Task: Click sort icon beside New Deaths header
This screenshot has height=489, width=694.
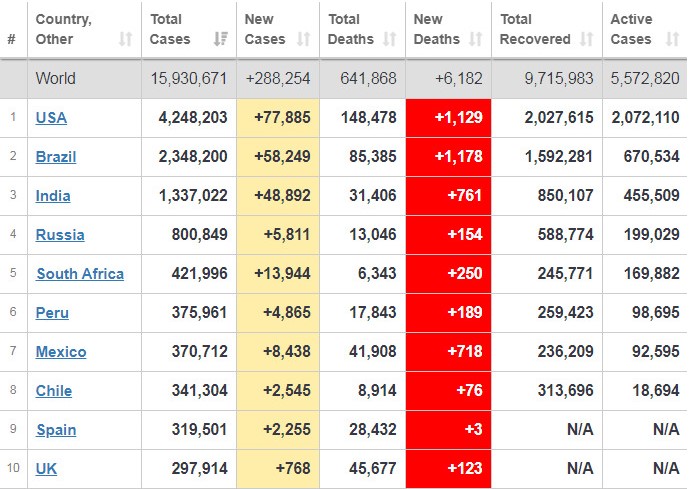Action: point(475,39)
